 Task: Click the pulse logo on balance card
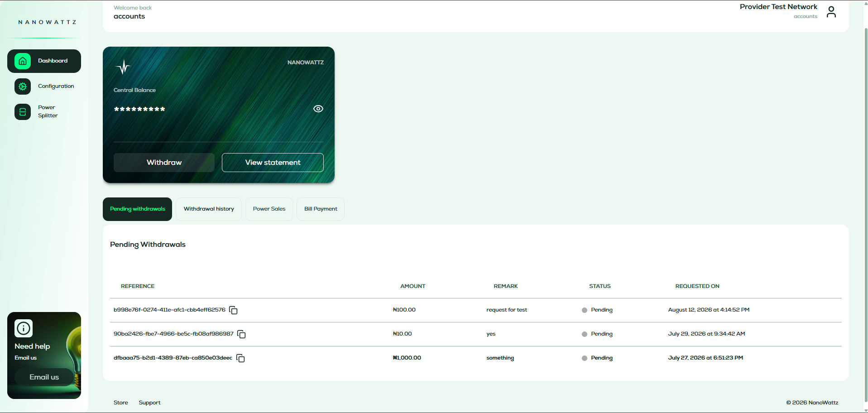[123, 67]
